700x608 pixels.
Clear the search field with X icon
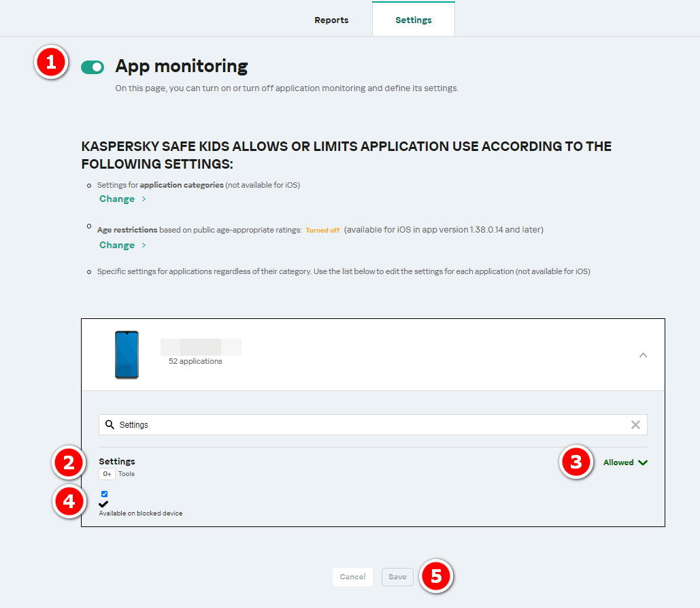(635, 424)
